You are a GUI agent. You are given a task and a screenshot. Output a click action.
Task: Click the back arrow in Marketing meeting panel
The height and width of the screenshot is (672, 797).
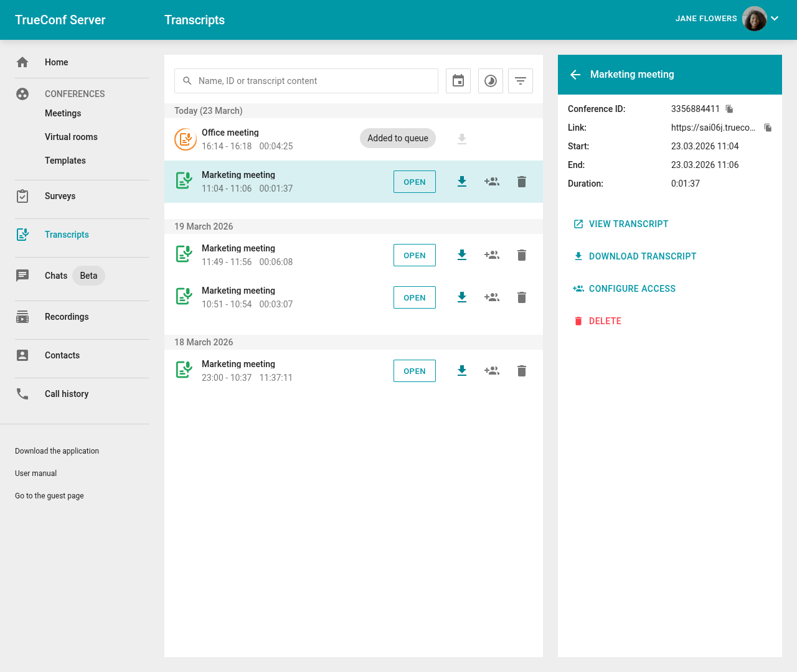point(575,75)
